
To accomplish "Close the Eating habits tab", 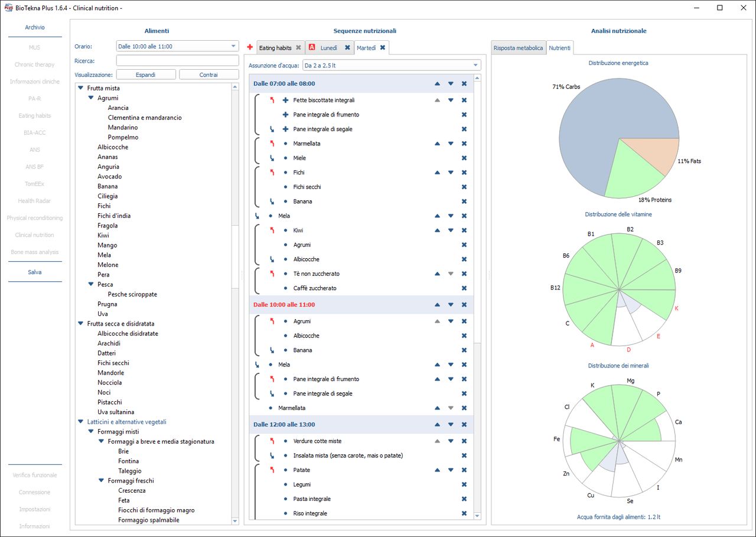I will pos(298,48).
